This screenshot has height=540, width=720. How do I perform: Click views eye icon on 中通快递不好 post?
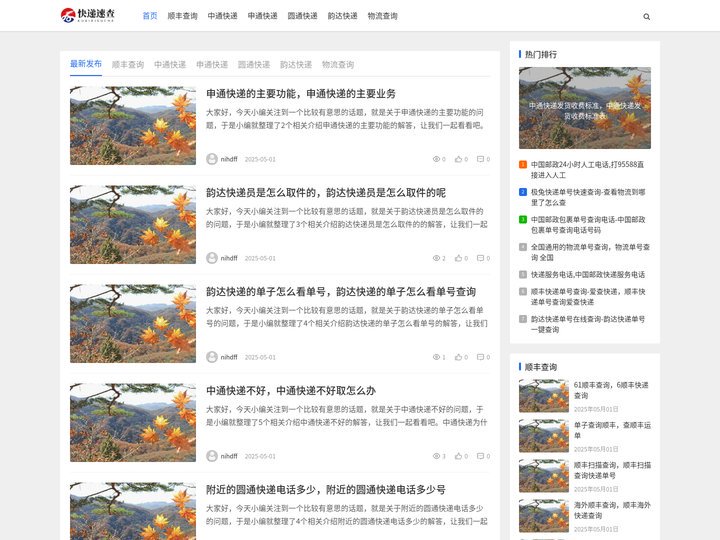pos(436,456)
